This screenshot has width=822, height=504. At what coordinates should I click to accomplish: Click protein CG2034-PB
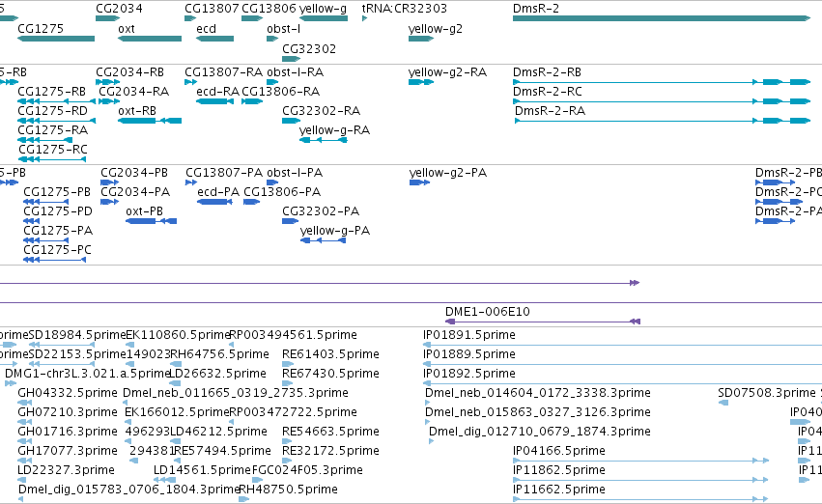(x=109, y=182)
